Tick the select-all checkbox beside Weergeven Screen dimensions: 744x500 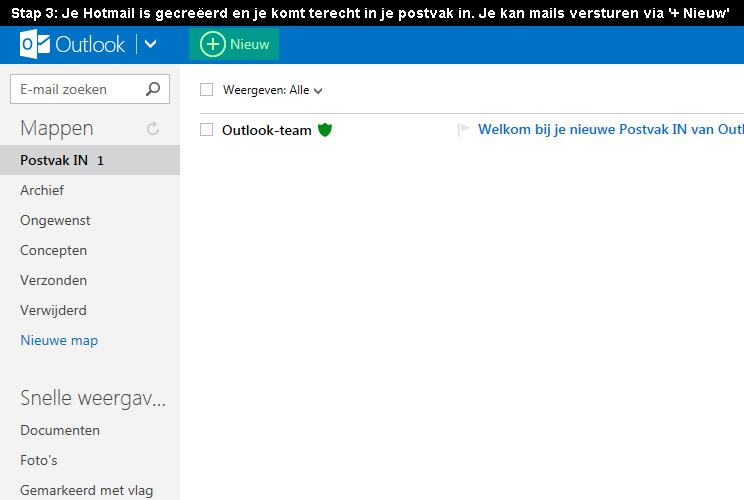pos(206,89)
